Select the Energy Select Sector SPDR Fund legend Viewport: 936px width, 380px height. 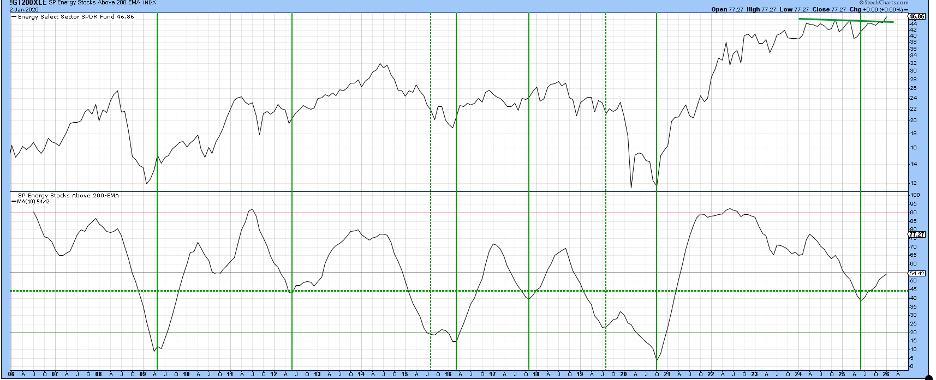[x=72, y=17]
